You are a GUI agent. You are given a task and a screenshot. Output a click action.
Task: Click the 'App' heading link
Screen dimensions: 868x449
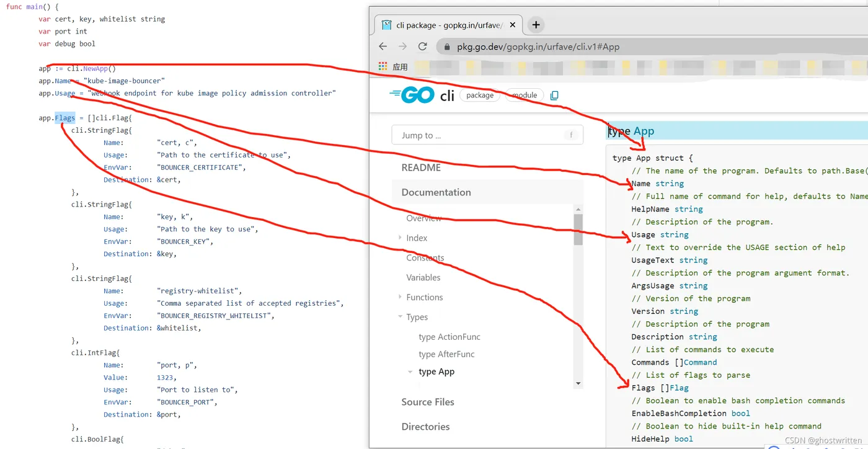click(644, 131)
